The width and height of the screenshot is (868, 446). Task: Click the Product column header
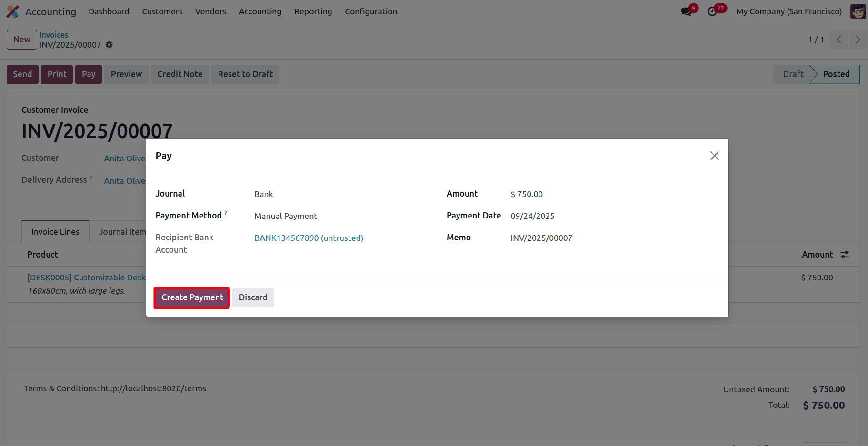click(x=42, y=255)
